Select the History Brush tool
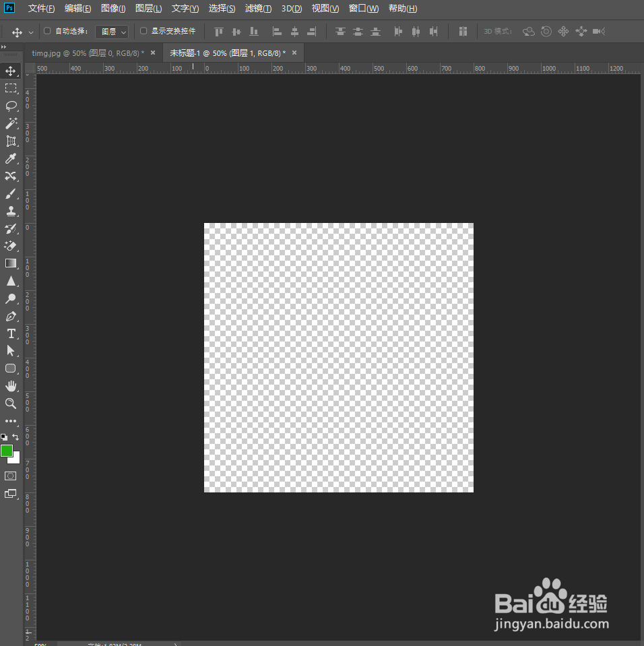 11,228
